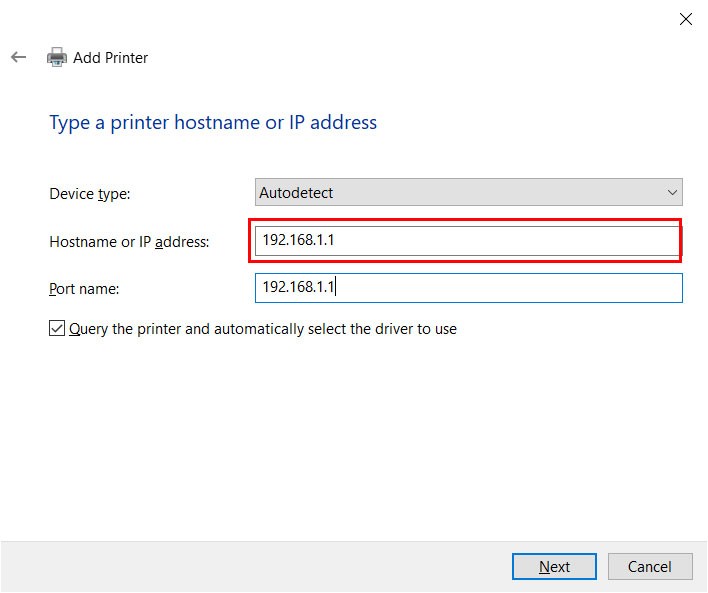
Task: Click the 'Add Printer' window title text
Action: coord(111,58)
